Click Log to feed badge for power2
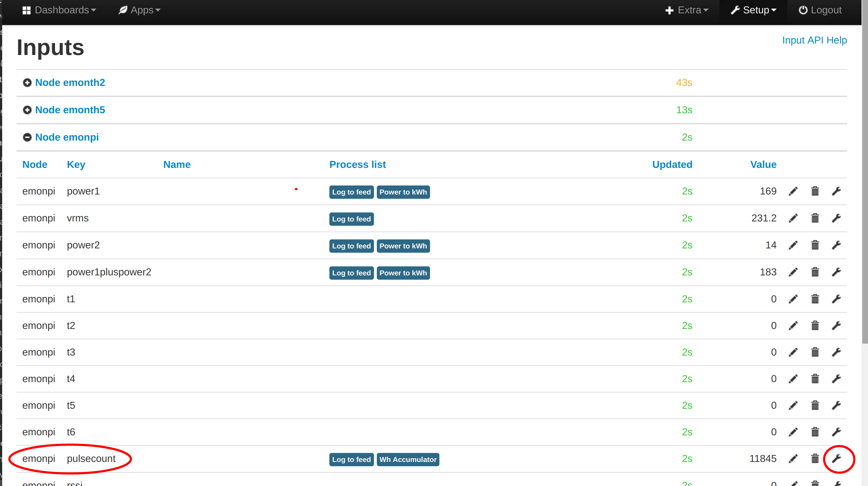Viewport: 868px width, 486px height. [351, 246]
